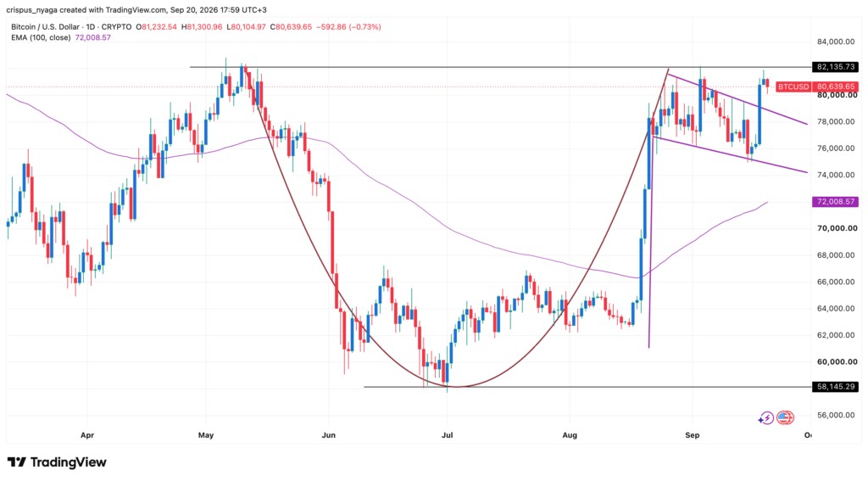Click the purple lightning bolt event icon
The width and height of the screenshot is (868, 481).
click(766, 418)
